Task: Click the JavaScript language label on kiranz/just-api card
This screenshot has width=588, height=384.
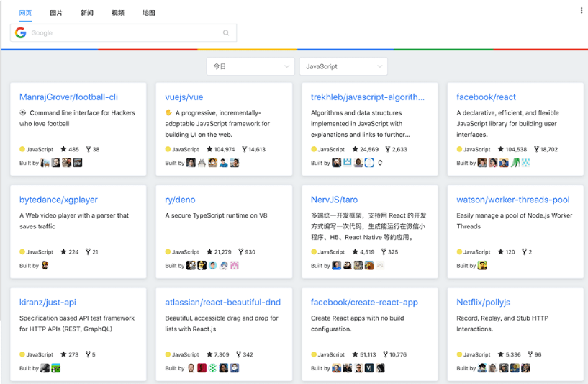Action: tap(40, 354)
